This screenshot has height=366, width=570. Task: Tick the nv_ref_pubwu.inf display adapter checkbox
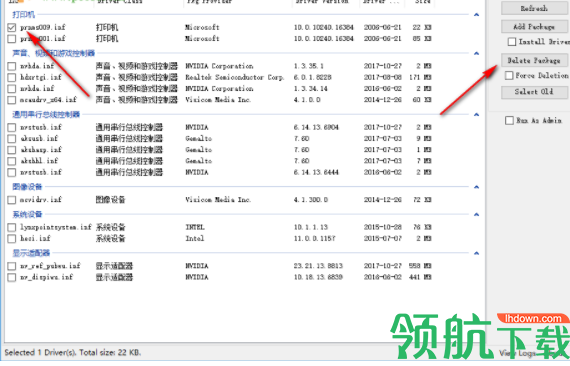12,266
